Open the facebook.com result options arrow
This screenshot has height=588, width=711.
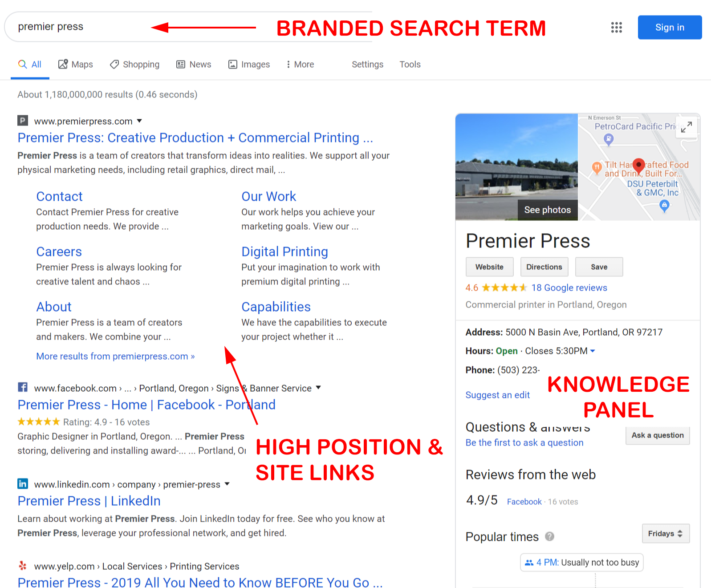coord(318,387)
